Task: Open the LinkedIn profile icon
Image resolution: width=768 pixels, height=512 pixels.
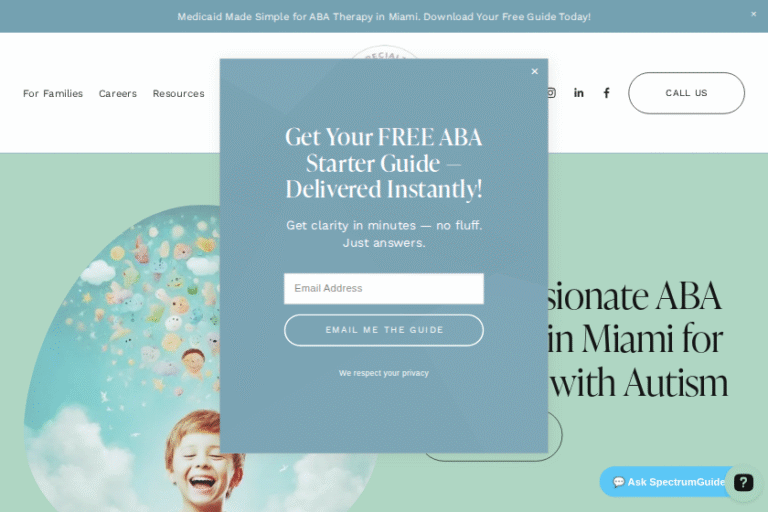Action: tap(578, 93)
